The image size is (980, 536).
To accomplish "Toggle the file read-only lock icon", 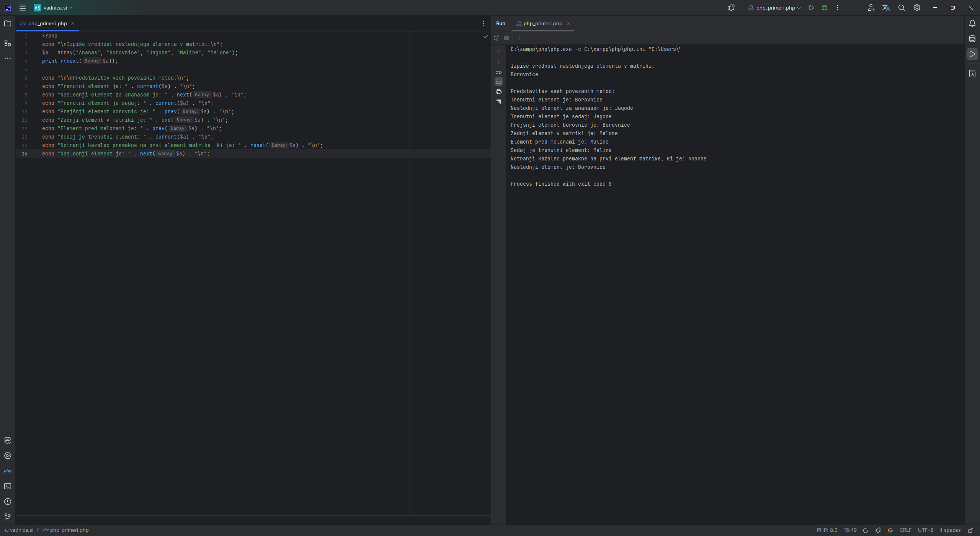I will tap(970, 530).
